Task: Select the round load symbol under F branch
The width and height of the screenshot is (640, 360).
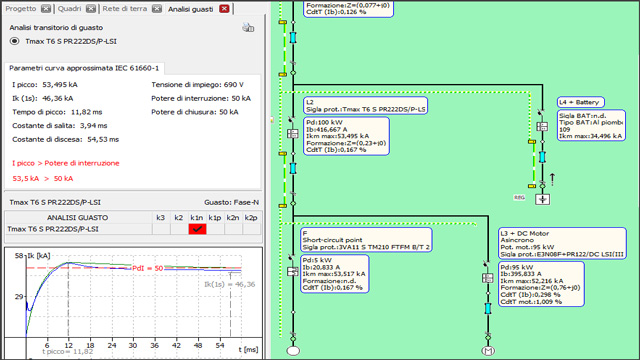Action: 293,351
